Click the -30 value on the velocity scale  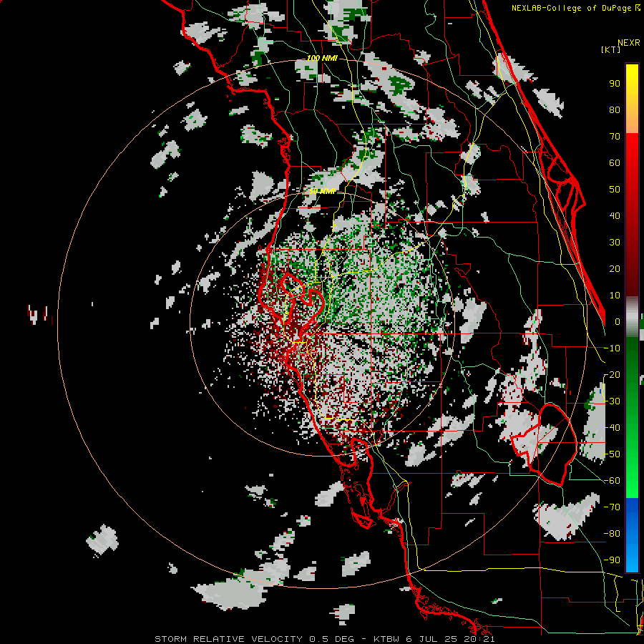(612, 401)
